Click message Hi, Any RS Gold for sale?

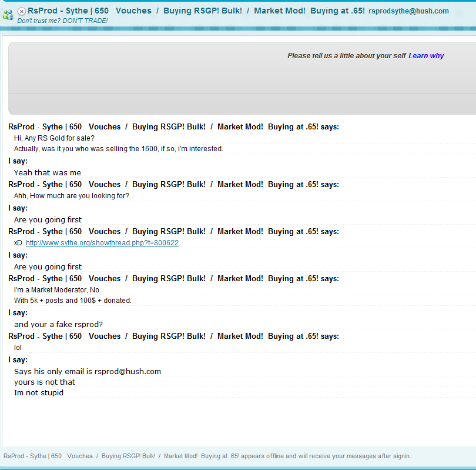pos(54,138)
